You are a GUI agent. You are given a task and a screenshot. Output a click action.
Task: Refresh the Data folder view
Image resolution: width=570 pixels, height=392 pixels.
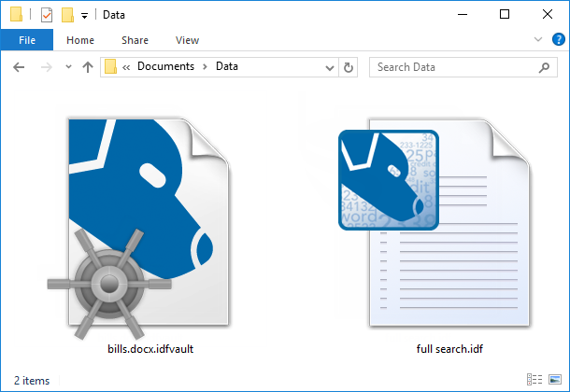coord(349,67)
